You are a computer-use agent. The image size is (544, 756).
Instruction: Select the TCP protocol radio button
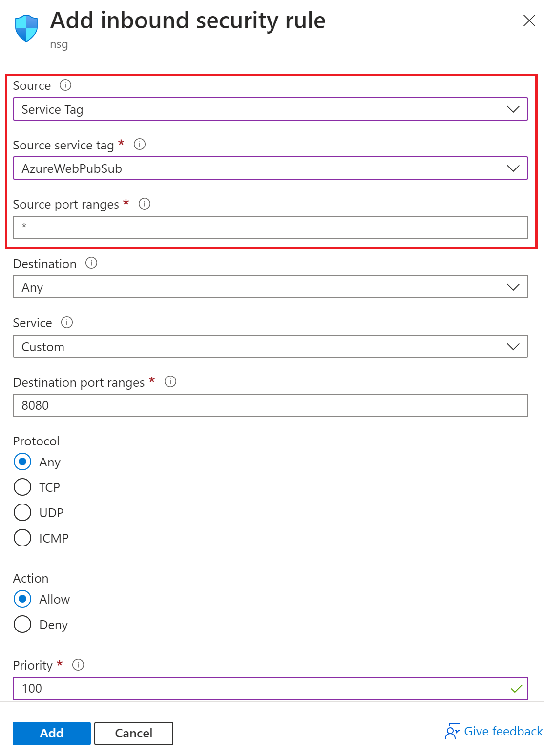(22, 487)
